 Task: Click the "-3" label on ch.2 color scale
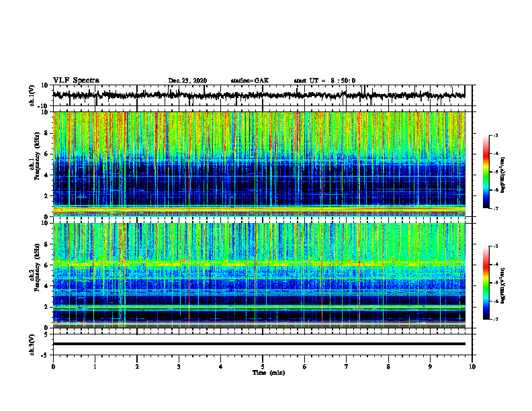coord(496,246)
